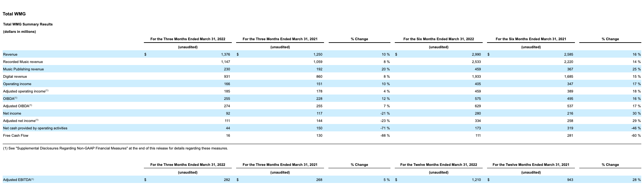Click Adjusted OIBDA six-month value 629
Screen dimensions: 644x187
coord(478,106)
